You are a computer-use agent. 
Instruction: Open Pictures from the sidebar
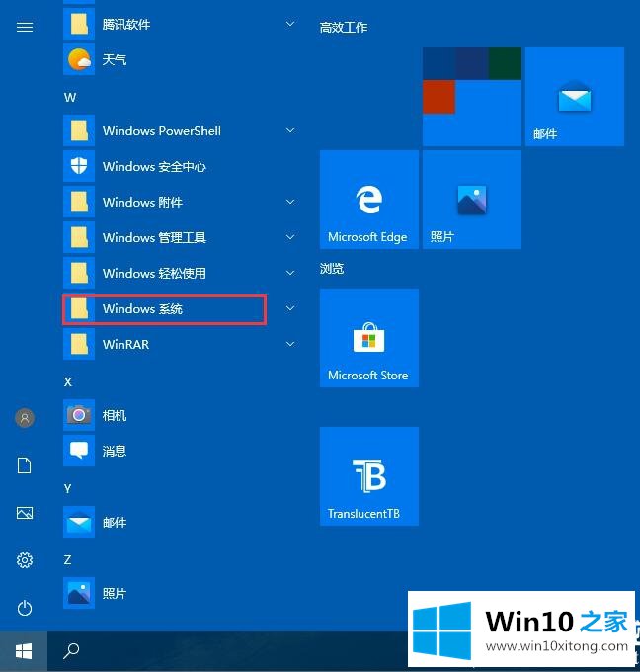point(25,513)
